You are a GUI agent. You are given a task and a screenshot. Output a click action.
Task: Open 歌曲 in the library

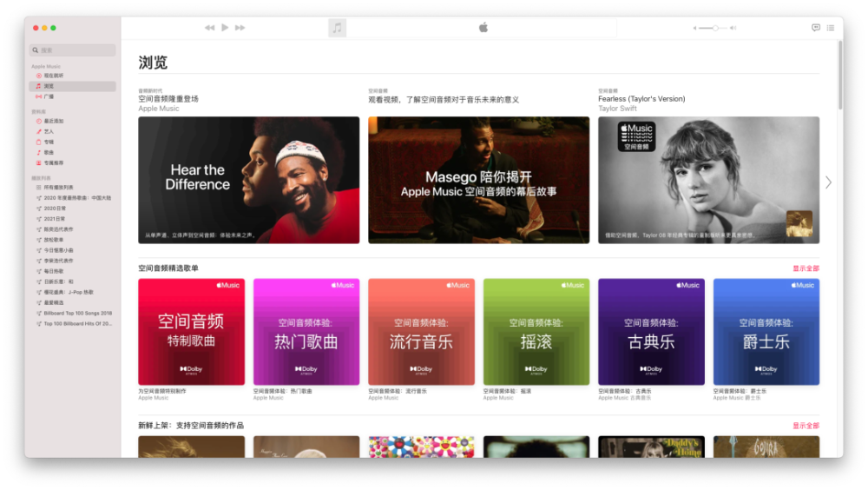(x=73, y=152)
